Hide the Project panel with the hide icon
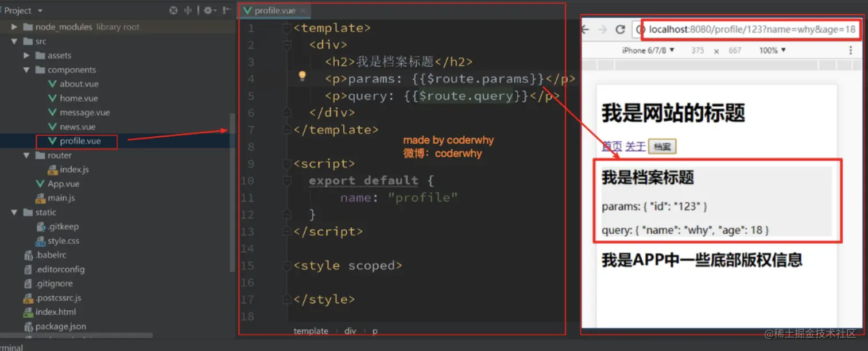The width and height of the screenshot is (868, 351). tap(227, 10)
